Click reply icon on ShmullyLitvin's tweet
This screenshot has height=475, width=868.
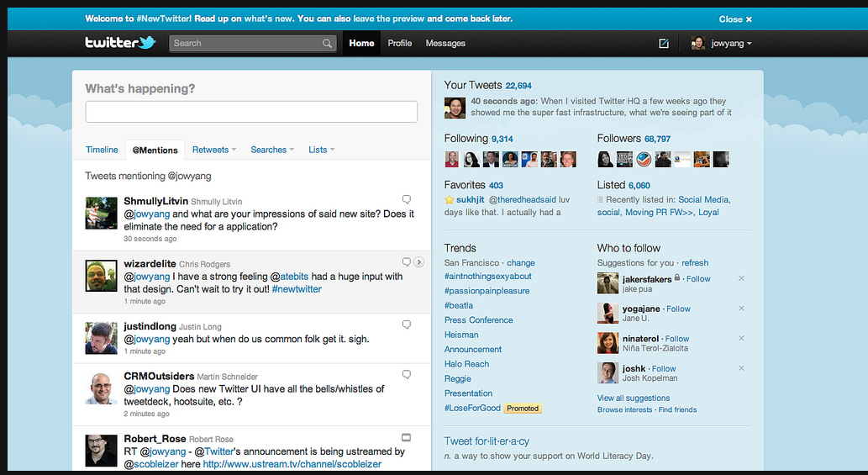point(407,199)
